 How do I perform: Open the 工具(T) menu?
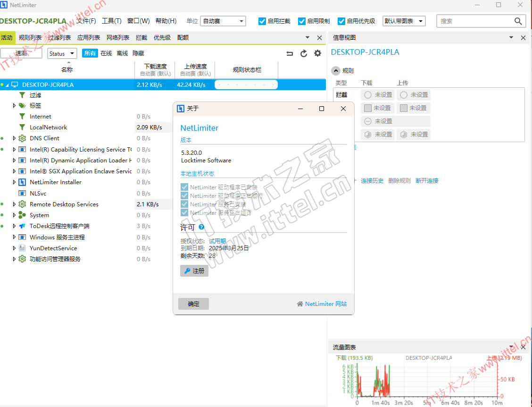tap(112, 21)
